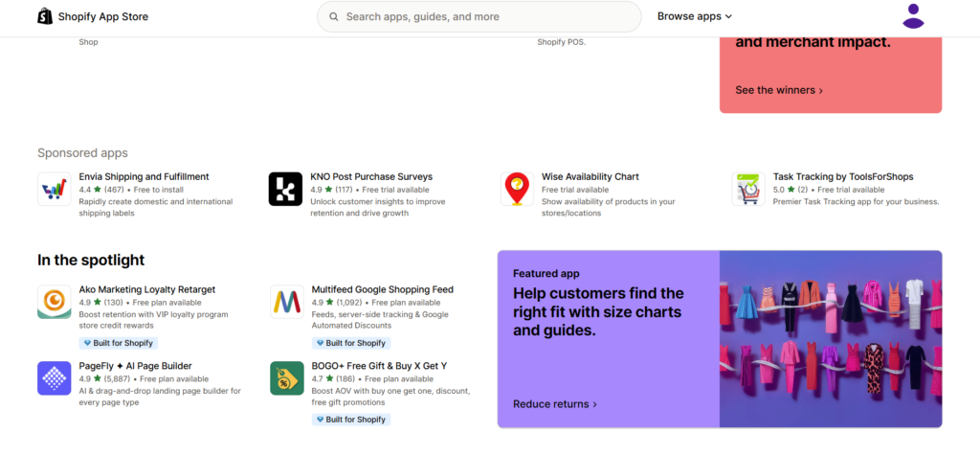Open Ako Marketing Loyalty Retarget icon
980x456 pixels.
[x=55, y=302]
